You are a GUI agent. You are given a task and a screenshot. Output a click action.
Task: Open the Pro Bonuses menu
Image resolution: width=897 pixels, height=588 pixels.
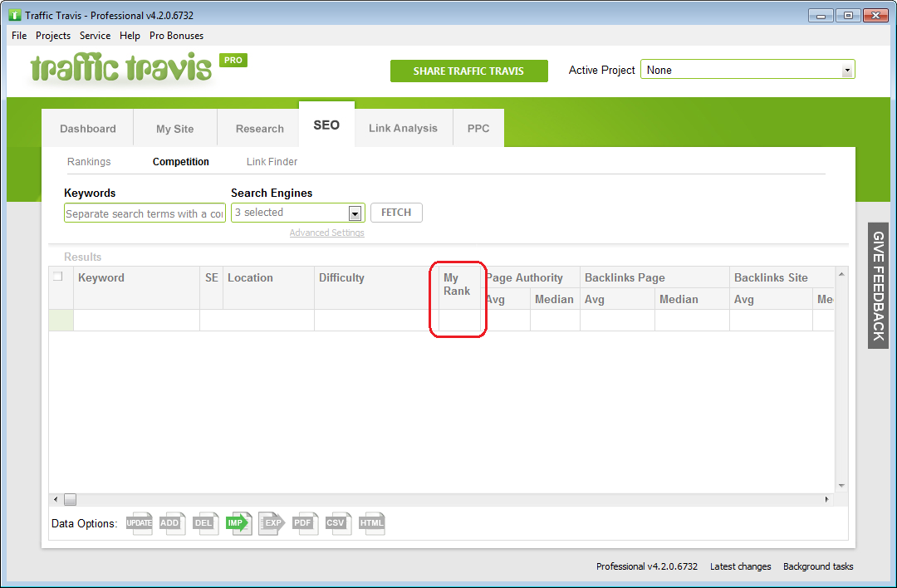tap(176, 36)
